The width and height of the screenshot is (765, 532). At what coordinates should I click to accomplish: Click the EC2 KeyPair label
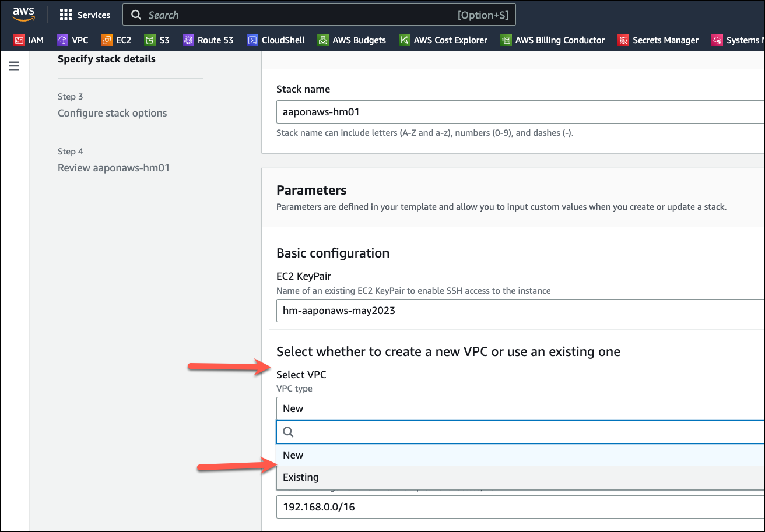pos(304,276)
